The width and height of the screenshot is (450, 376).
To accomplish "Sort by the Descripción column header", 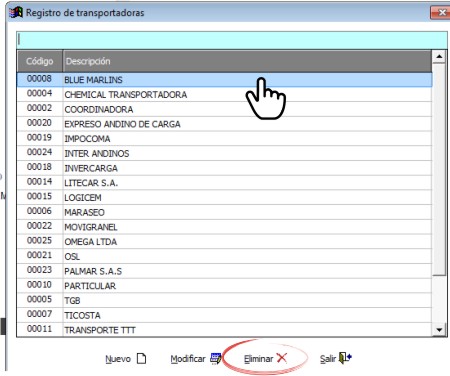I will [247, 61].
